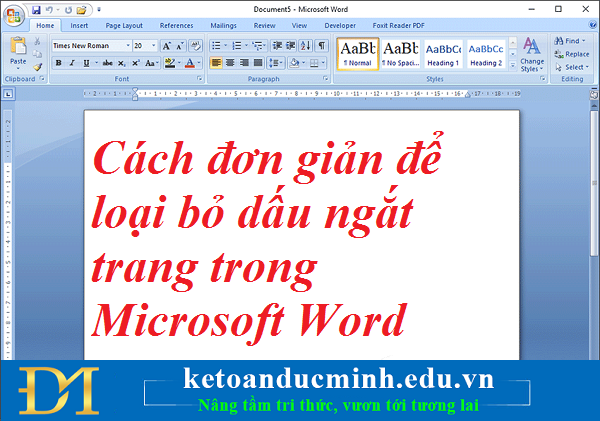Click Find in Editing group
This screenshot has height=421, width=600.
(x=570, y=41)
